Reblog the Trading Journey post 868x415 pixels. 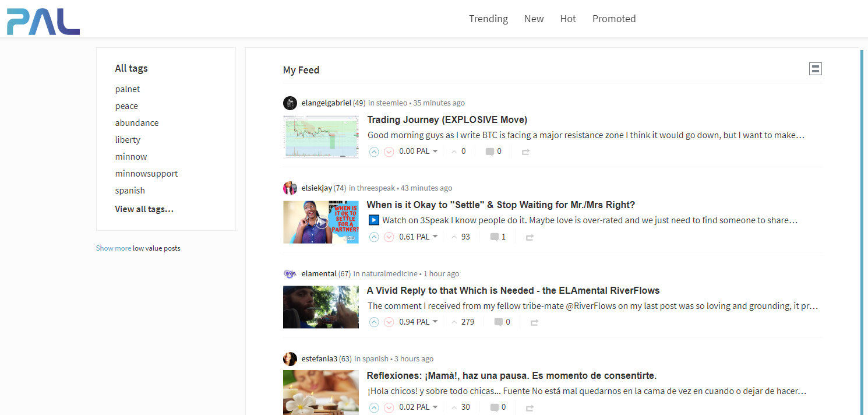[x=525, y=152]
